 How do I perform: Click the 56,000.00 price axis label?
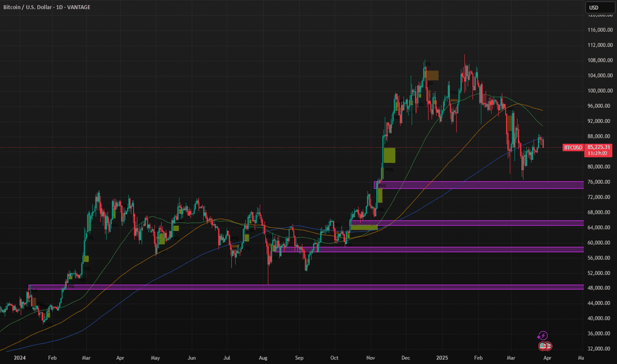[x=600, y=258]
